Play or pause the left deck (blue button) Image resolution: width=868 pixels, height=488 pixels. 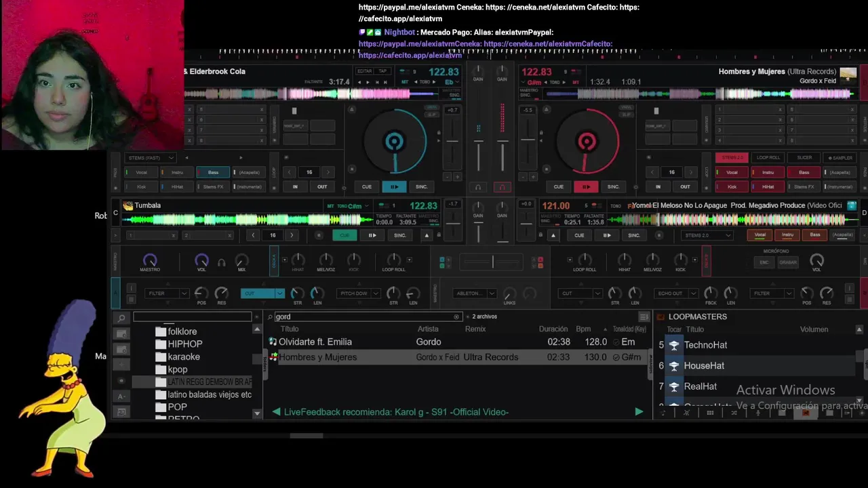[394, 186]
